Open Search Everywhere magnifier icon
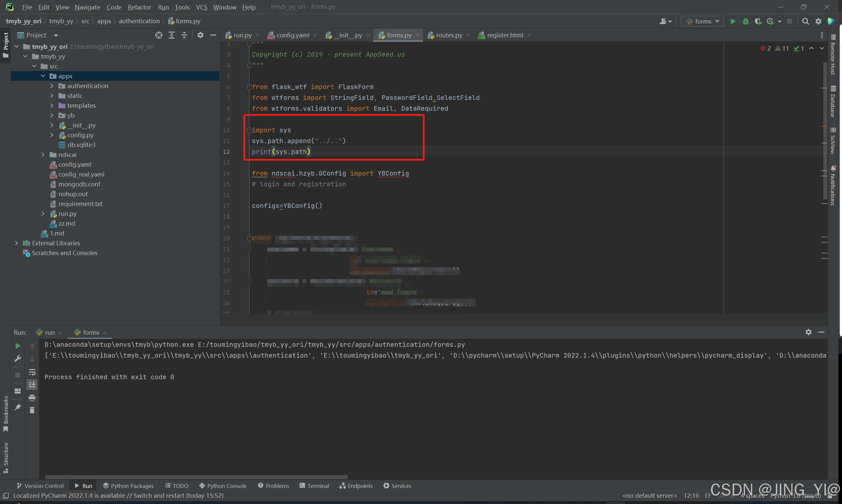Viewport: 842px width, 504px height. click(x=805, y=21)
